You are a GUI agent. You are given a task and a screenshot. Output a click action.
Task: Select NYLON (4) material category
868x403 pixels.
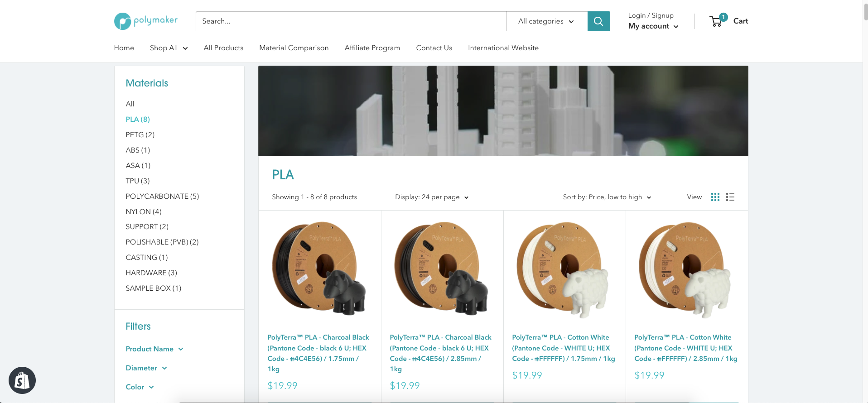click(144, 212)
